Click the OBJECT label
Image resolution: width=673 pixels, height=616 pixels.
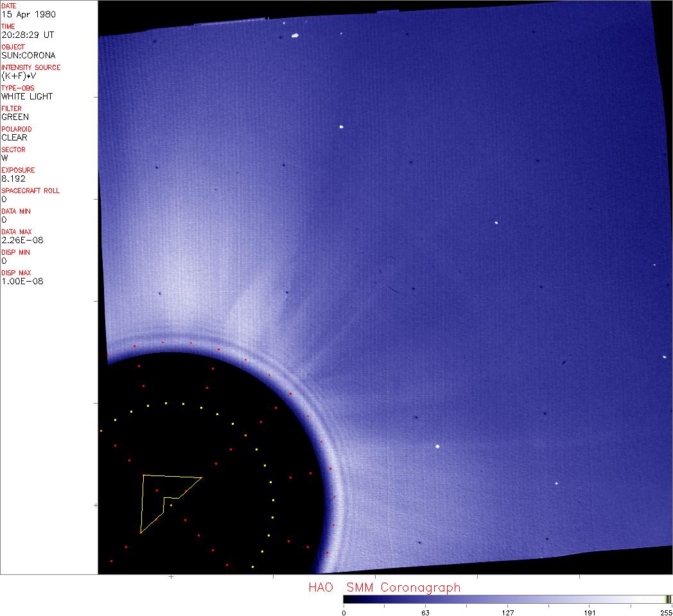[x=13, y=47]
